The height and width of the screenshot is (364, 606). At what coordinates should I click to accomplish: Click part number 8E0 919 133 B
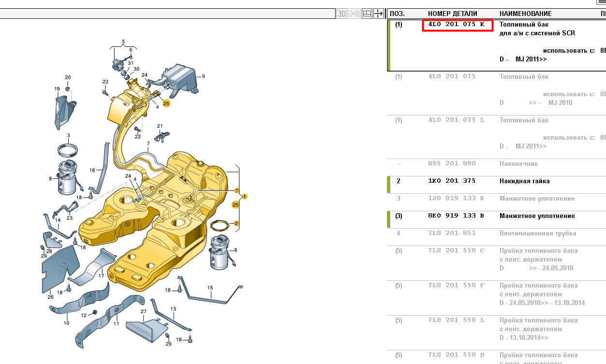[456, 216]
